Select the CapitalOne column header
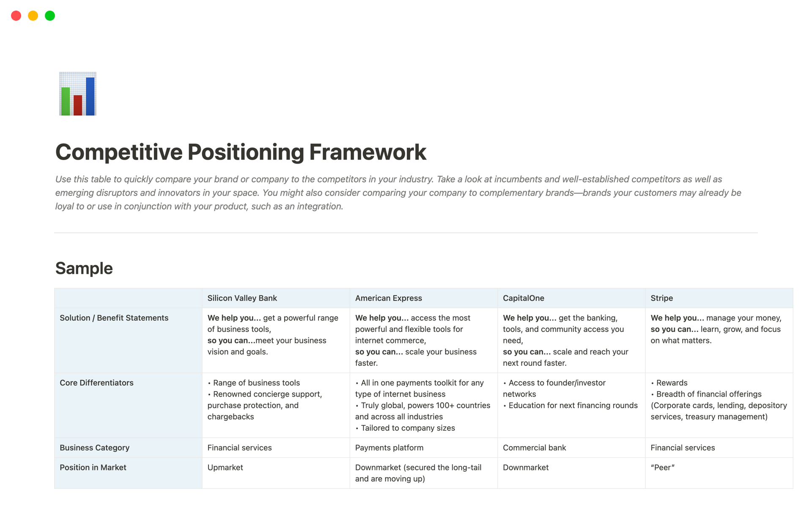 [x=523, y=298]
